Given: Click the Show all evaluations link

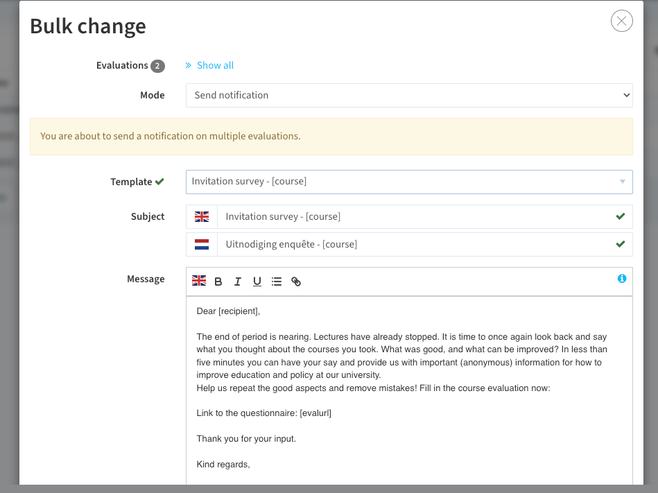Looking at the screenshot, I should click(215, 65).
